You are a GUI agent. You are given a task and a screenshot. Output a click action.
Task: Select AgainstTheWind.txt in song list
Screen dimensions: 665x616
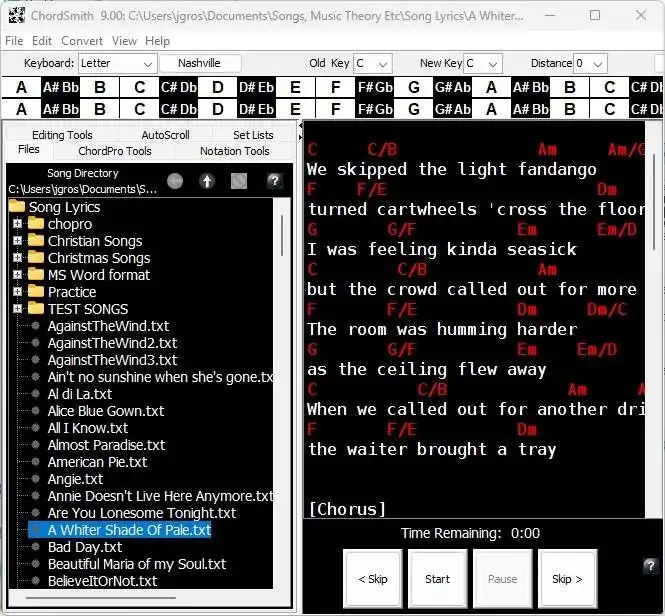point(109,326)
